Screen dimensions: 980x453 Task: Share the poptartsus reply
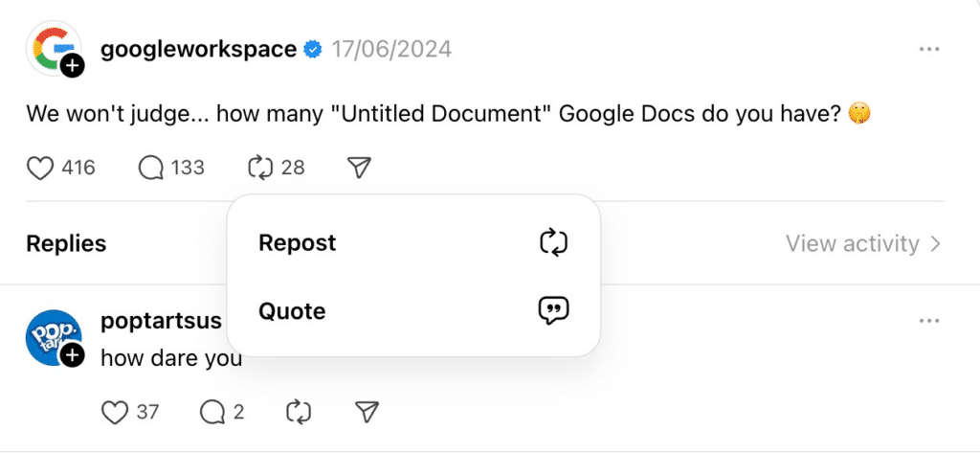click(x=367, y=413)
